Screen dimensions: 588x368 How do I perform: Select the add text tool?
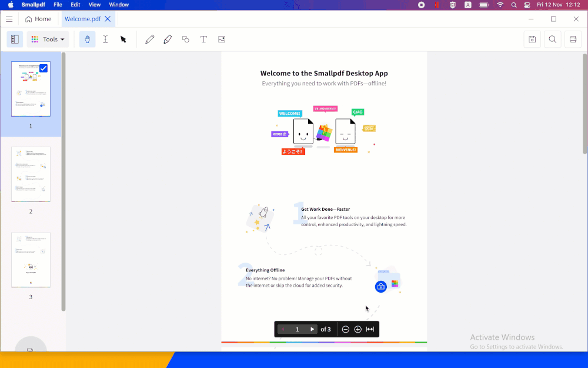coord(203,39)
